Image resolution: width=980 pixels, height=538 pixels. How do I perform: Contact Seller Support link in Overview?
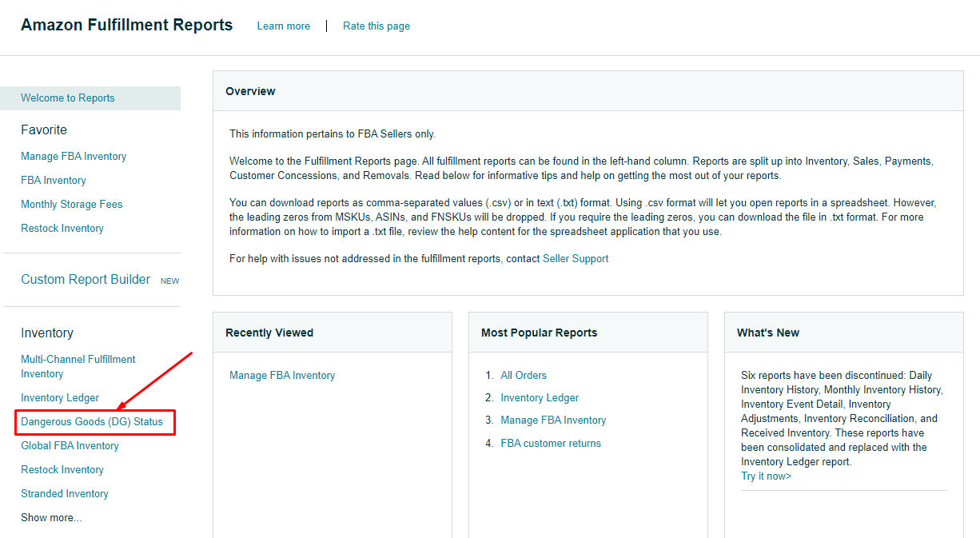point(576,259)
